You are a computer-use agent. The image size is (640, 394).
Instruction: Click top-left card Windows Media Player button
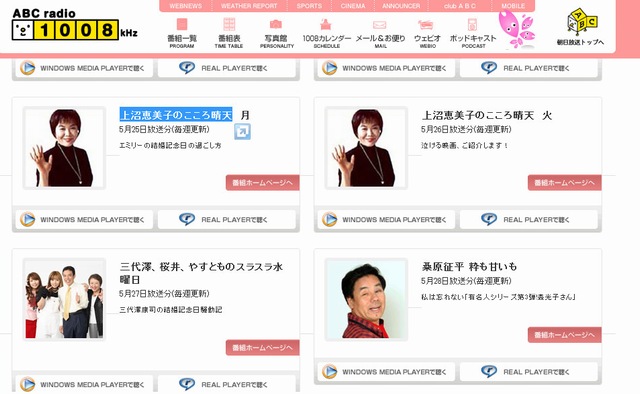coord(84,68)
